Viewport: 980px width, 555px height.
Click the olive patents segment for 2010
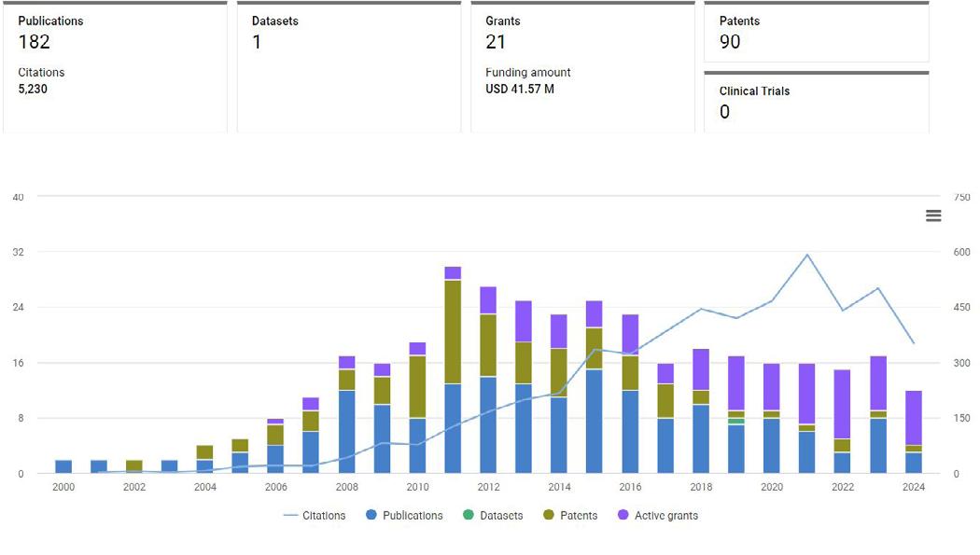tap(417, 386)
